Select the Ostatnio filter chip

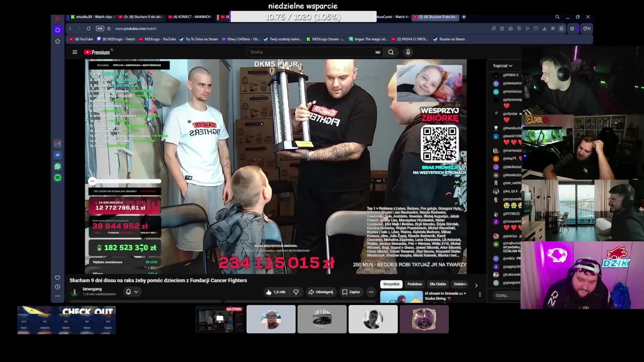[460, 284]
